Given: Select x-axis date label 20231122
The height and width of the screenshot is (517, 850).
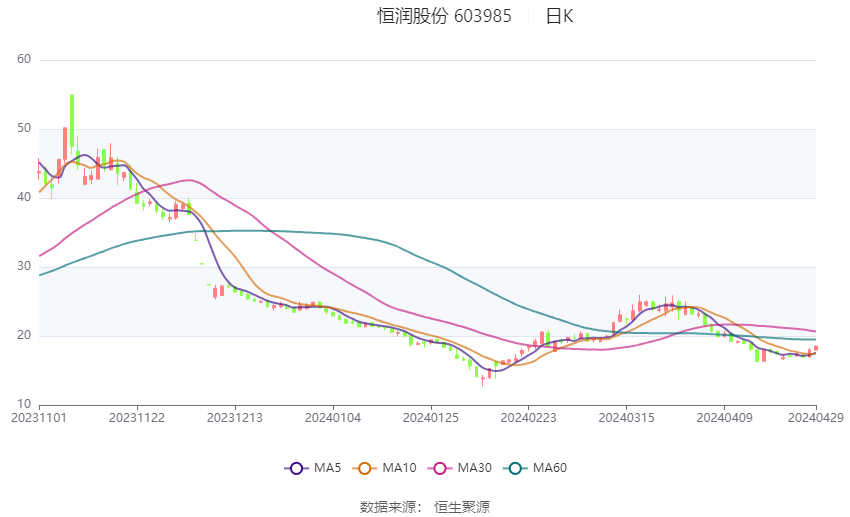Looking at the screenshot, I should click(x=137, y=418).
